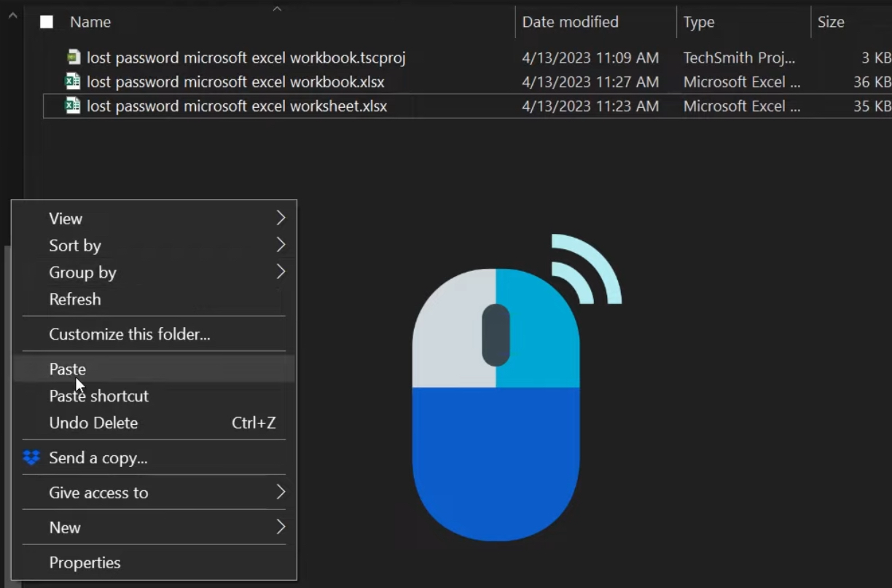Sort by the Size column header
The height and width of the screenshot is (588, 892).
pos(831,22)
